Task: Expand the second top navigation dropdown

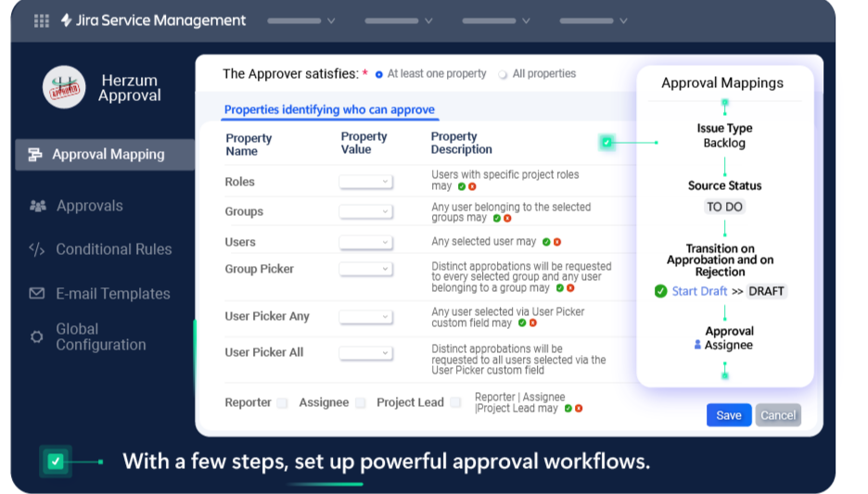Action: coord(399,21)
